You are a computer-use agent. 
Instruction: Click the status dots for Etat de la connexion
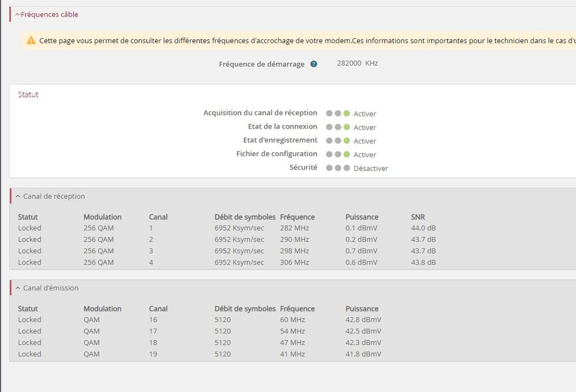[x=337, y=127]
